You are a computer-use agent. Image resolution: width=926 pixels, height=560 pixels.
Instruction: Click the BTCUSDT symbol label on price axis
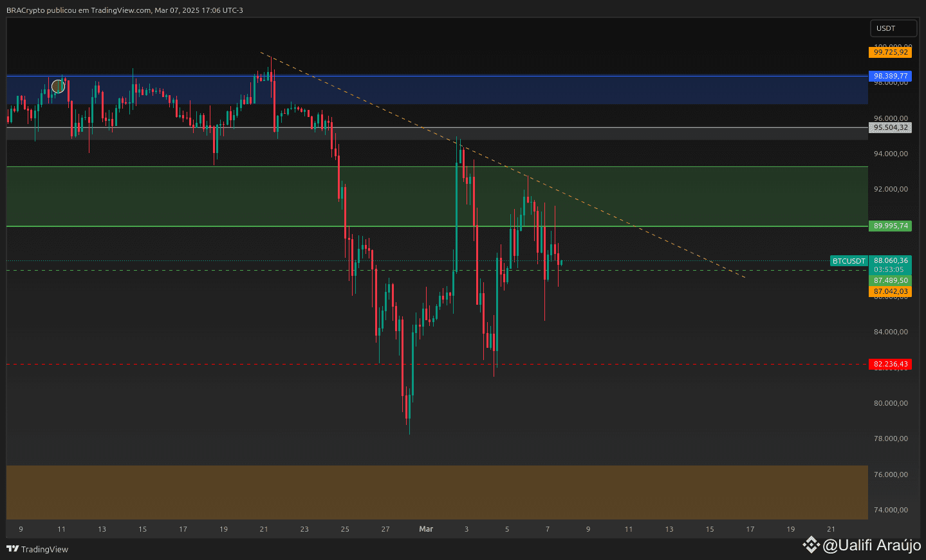pyautogui.click(x=848, y=260)
